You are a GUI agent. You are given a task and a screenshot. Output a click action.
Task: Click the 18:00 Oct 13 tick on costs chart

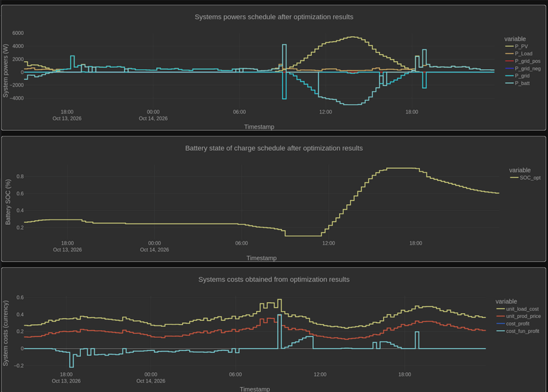[66, 378]
